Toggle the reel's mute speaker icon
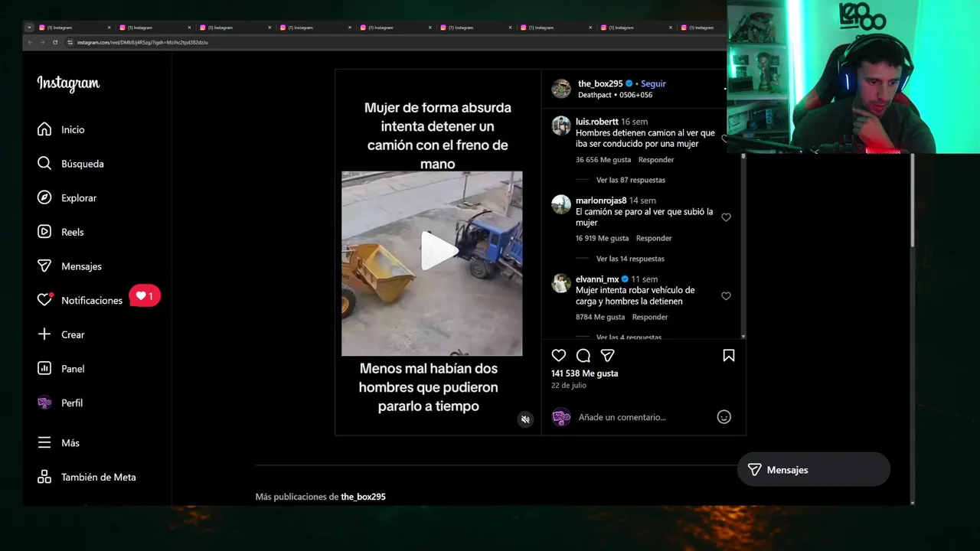This screenshot has width=980, height=551. [x=525, y=419]
